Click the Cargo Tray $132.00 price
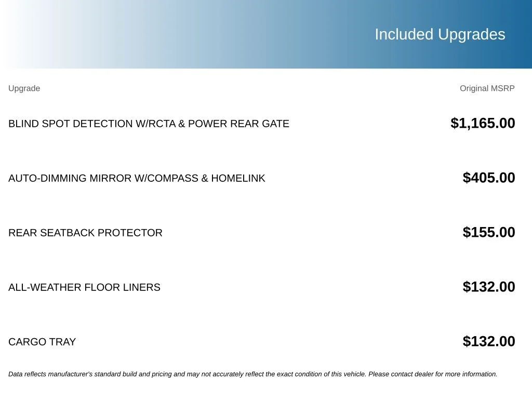This screenshot has width=532, height=399. [488, 341]
